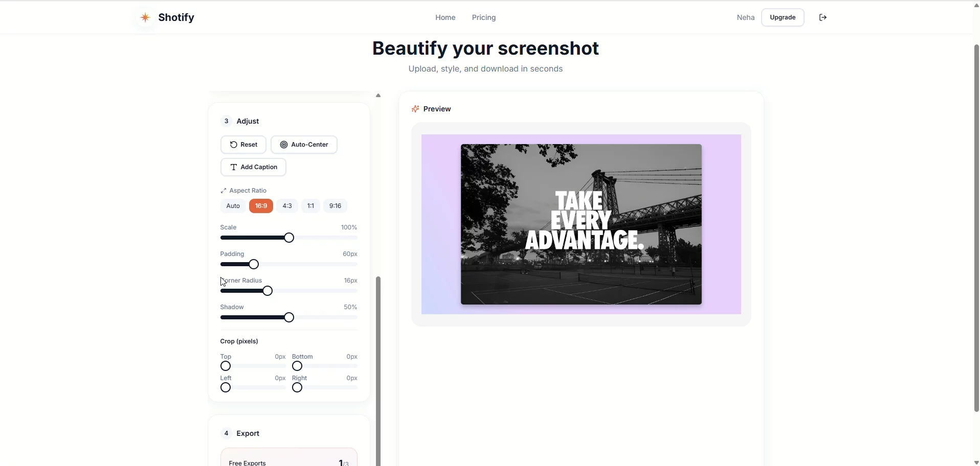Click the Auto-Center target icon

tap(284, 144)
